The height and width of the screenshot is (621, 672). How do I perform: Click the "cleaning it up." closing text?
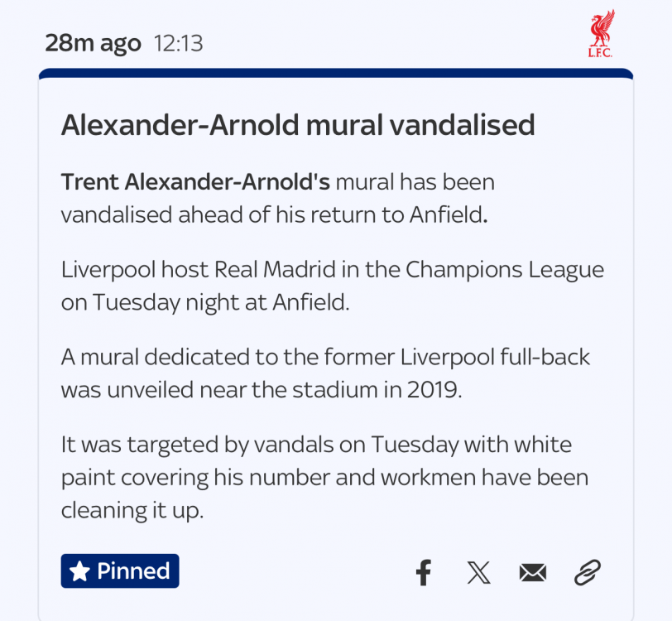point(132,510)
